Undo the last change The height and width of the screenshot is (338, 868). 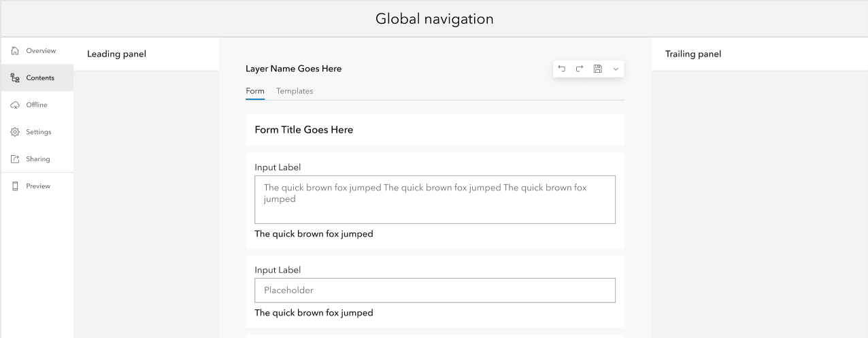562,69
